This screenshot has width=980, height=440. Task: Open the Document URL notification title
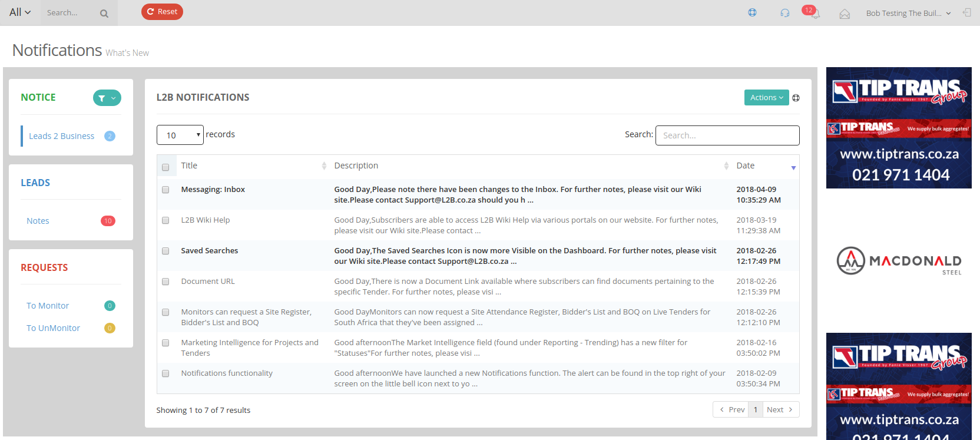tap(208, 282)
